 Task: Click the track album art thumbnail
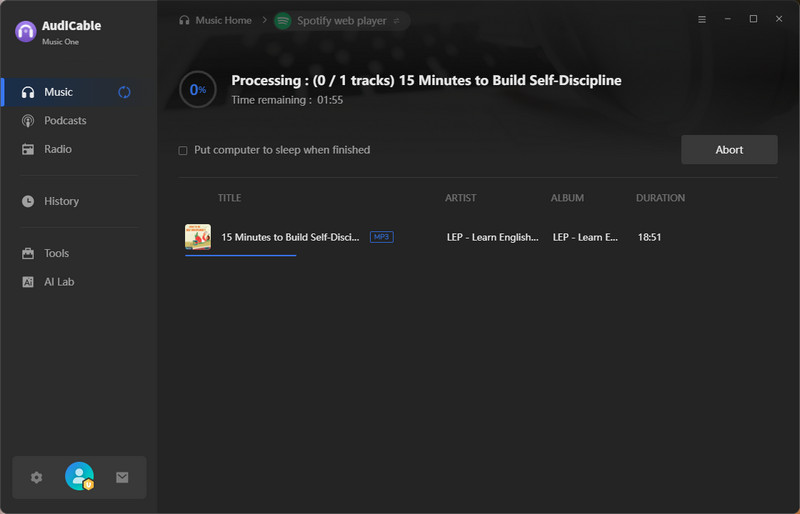198,237
